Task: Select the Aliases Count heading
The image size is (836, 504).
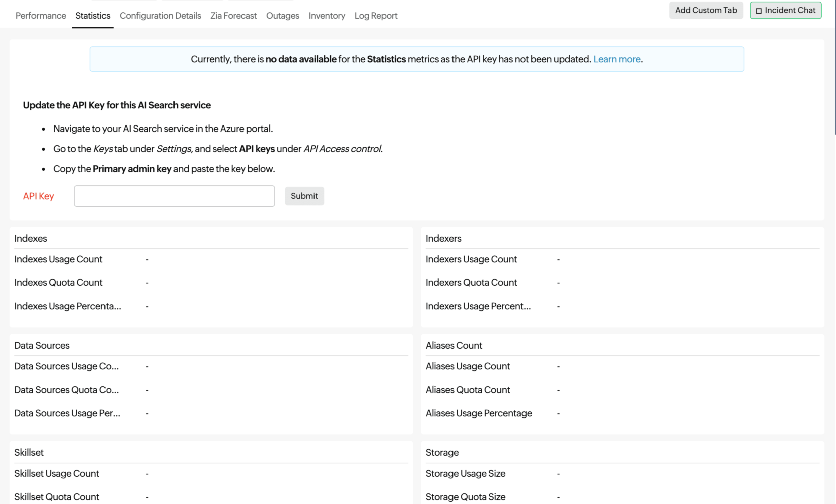Action: [x=454, y=345]
